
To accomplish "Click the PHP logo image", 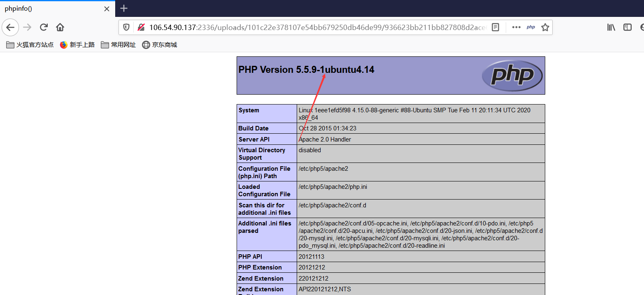I will (x=512, y=75).
